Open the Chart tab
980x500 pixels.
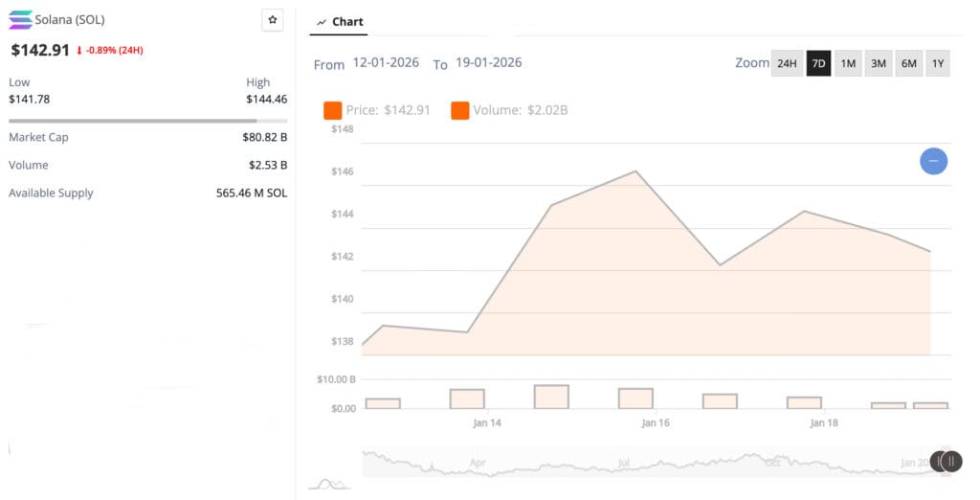point(340,21)
